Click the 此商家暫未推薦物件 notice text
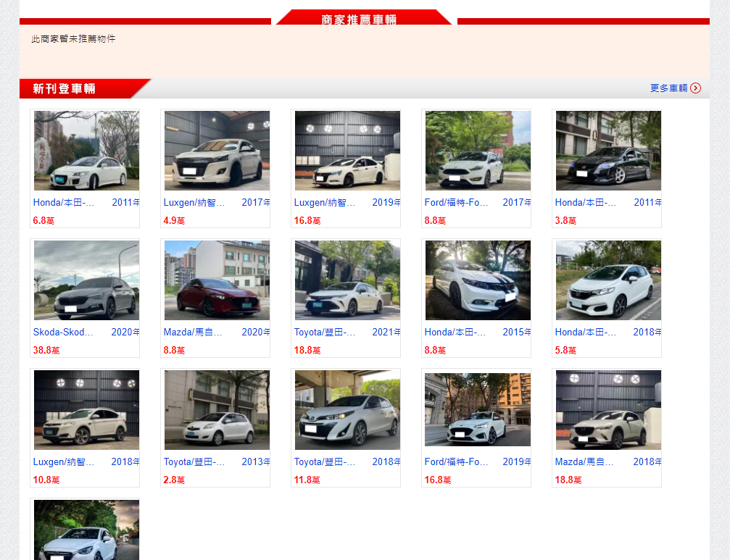The width and height of the screenshot is (730, 560). pos(73,39)
